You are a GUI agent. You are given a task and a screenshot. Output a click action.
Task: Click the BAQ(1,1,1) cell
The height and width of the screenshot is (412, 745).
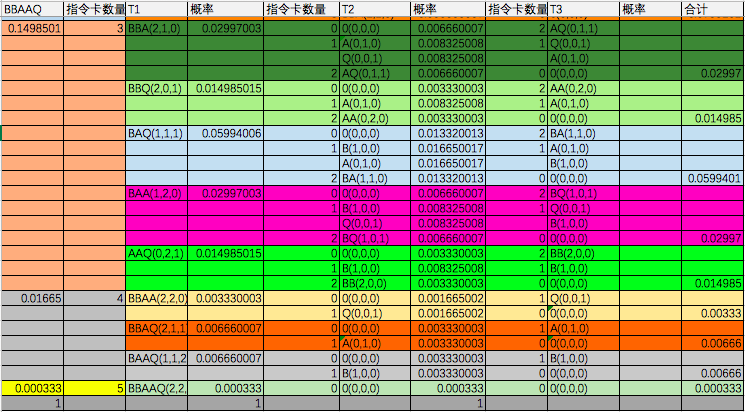pos(155,133)
